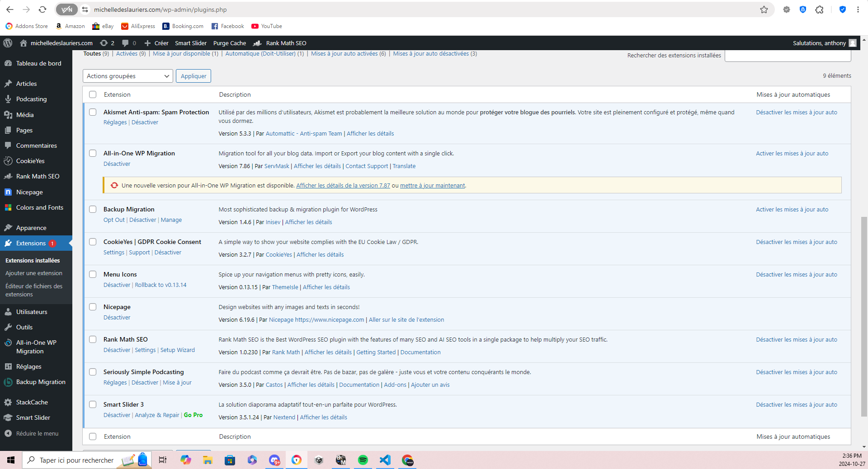This screenshot has width=868, height=469.
Task: Open Spotify from the taskbar
Action: pos(363,460)
